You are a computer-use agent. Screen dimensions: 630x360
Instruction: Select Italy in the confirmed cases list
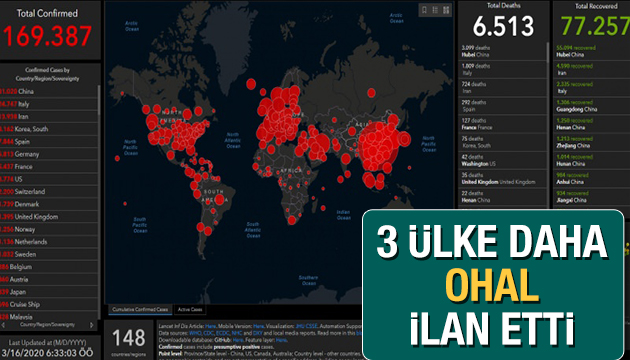pyautogui.click(x=49, y=104)
